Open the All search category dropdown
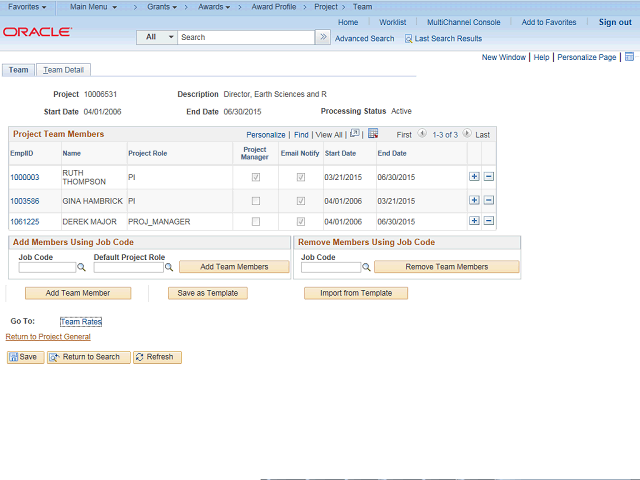 pyautogui.click(x=157, y=37)
